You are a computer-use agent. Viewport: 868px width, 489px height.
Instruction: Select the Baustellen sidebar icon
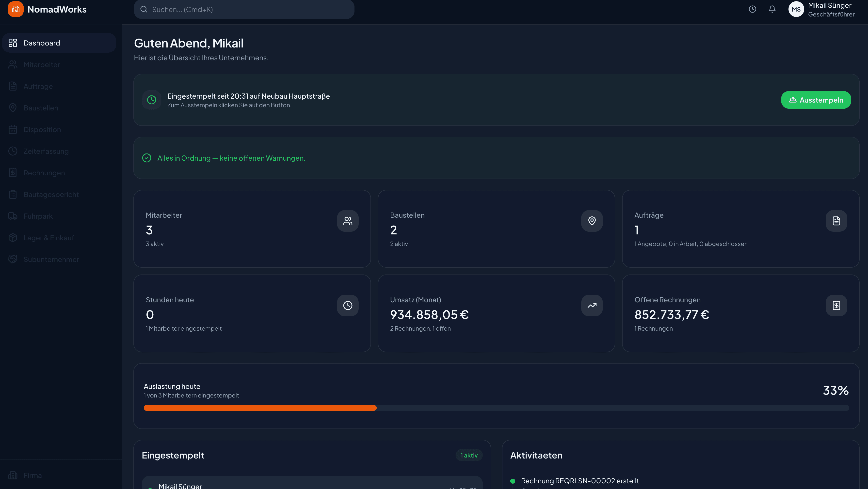pos(13,108)
